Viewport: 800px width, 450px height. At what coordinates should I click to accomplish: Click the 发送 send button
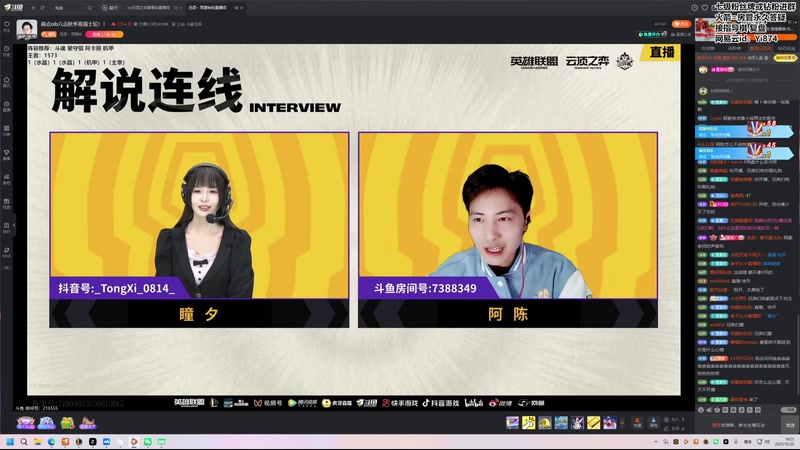click(790, 425)
